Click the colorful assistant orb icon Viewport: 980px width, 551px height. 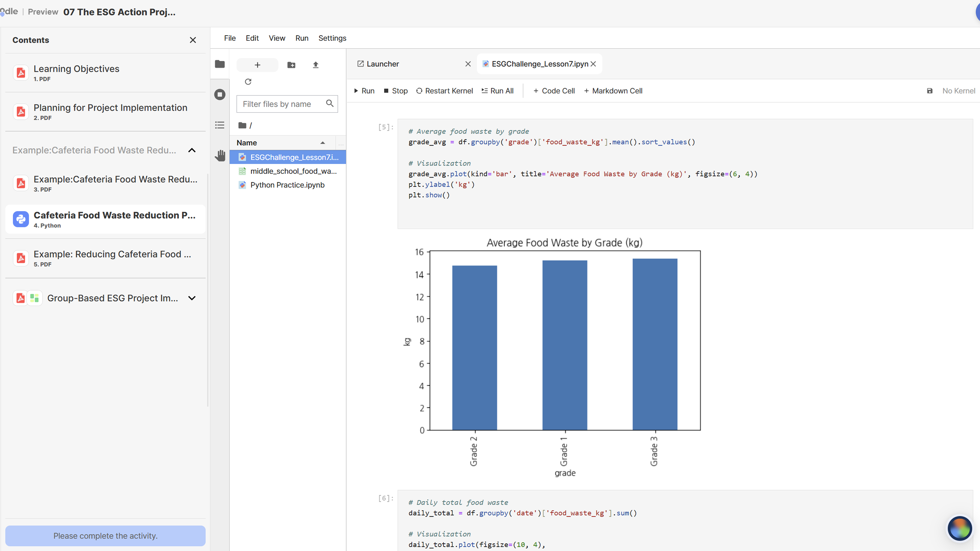tap(959, 528)
